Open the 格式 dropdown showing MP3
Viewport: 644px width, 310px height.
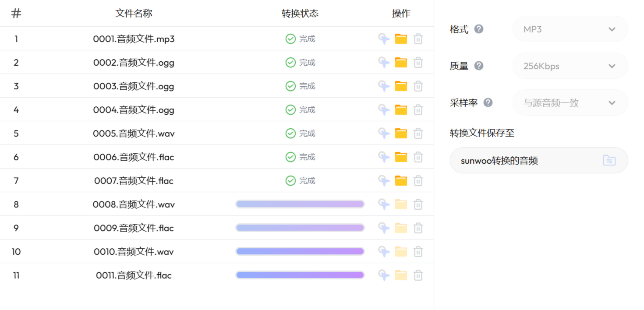[x=570, y=29]
